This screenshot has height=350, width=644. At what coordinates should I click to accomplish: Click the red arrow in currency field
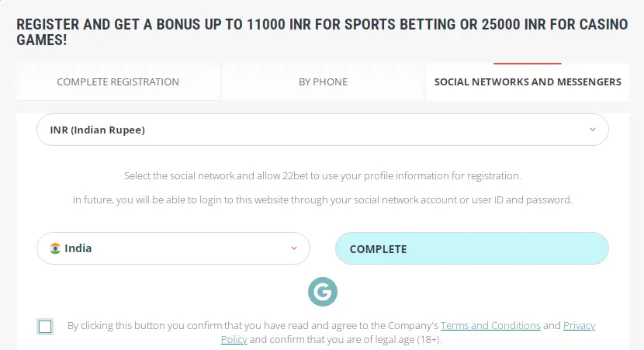[593, 130]
